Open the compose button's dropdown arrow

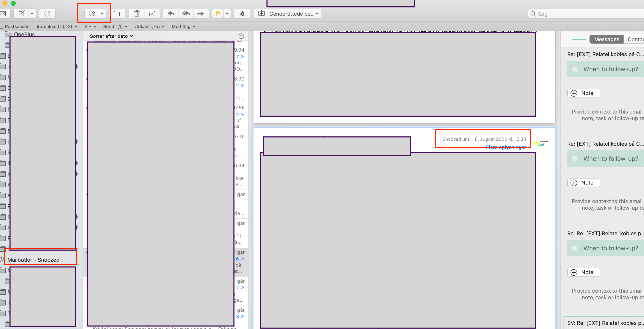(x=32, y=13)
